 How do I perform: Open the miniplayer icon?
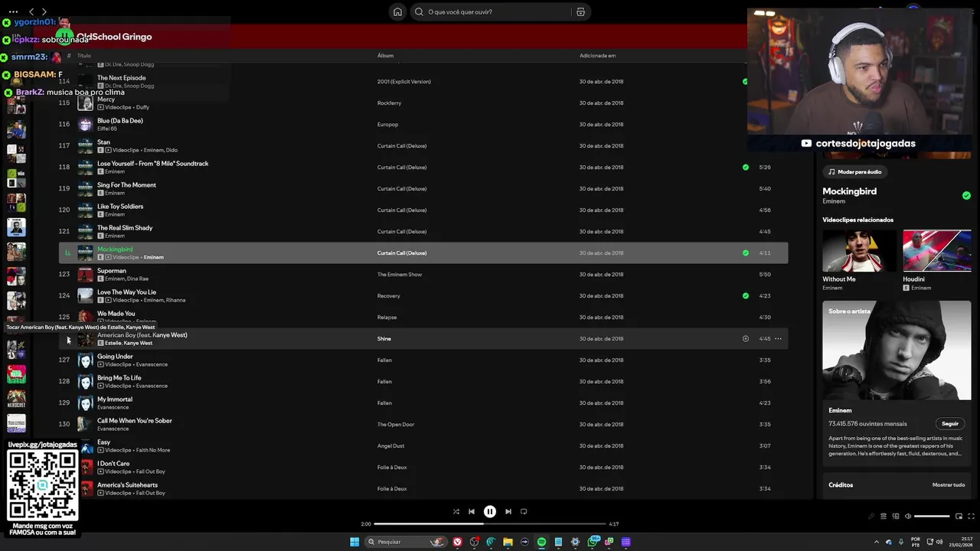(x=959, y=516)
